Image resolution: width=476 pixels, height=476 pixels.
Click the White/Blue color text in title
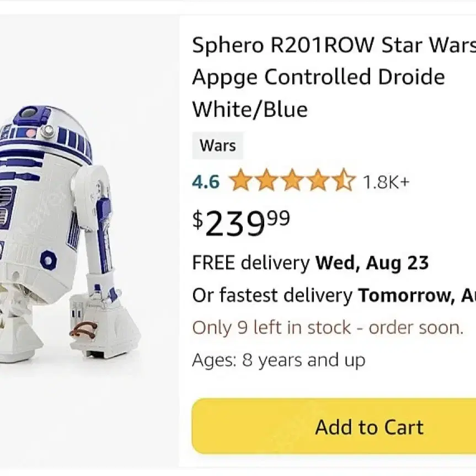(x=250, y=109)
